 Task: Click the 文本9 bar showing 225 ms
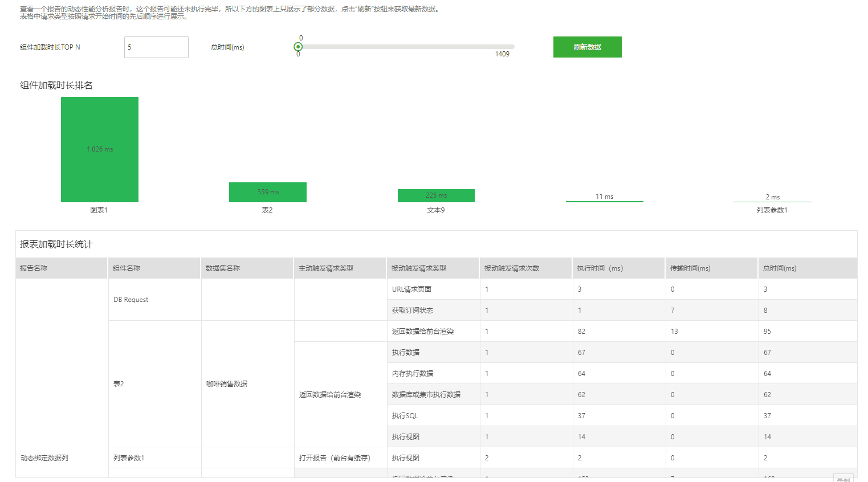(x=435, y=195)
